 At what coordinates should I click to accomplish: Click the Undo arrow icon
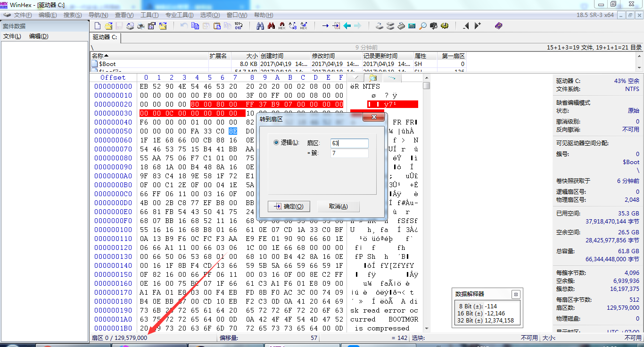[184, 26]
